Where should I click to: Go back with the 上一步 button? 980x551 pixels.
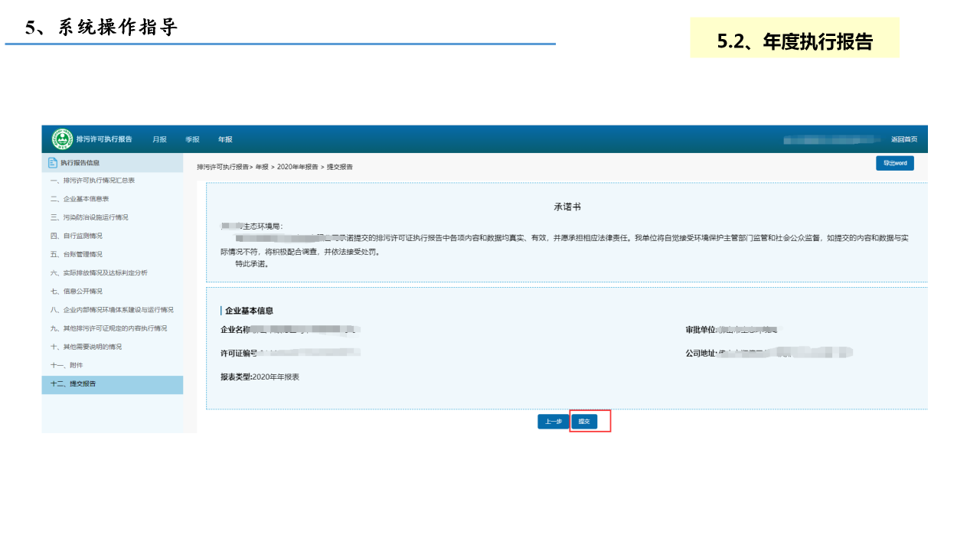click(553, 422)
